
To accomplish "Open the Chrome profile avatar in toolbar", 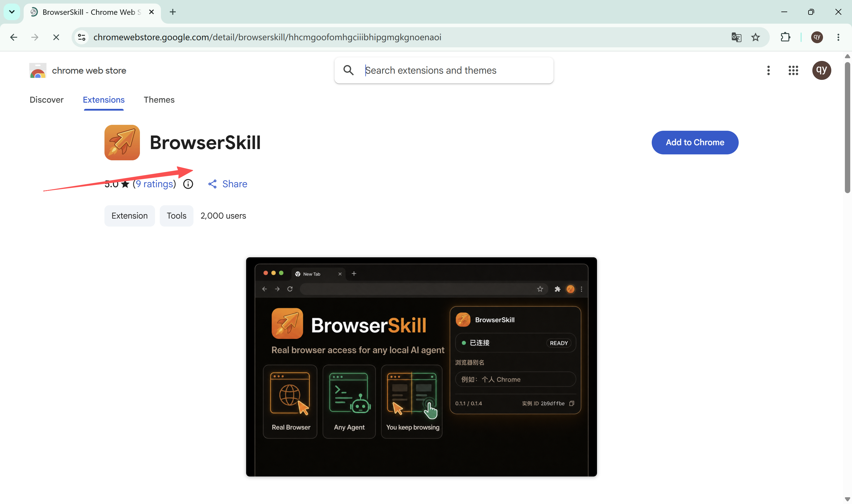I will pos(817,37).
